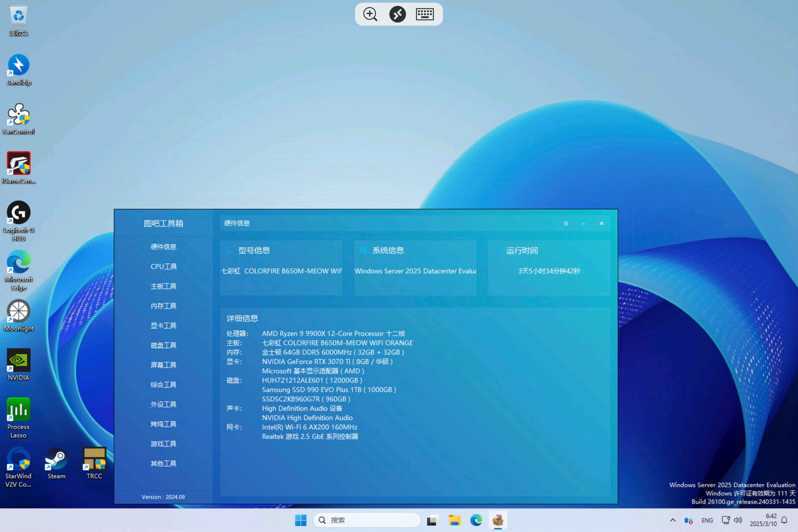Open network settings in system tray
Image resolution: width=798 pixels, height=532 pixels.
726,521
